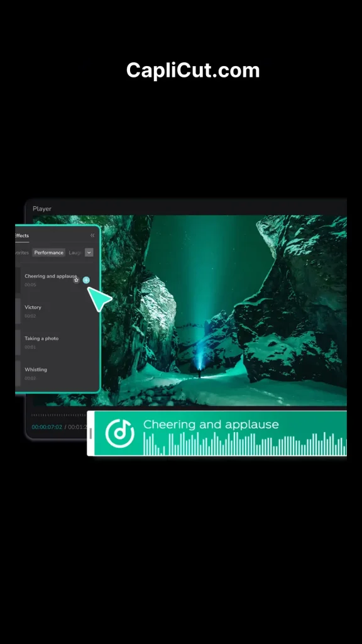
Task: Select the Cheering and applause audio clip label
Action: pyautogui.click(x=211, y=425)
